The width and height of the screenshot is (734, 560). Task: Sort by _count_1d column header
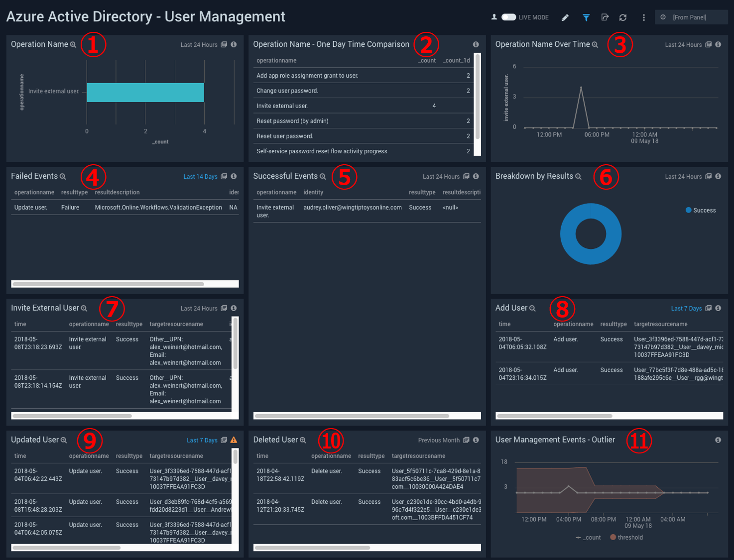tap(456, 61)
